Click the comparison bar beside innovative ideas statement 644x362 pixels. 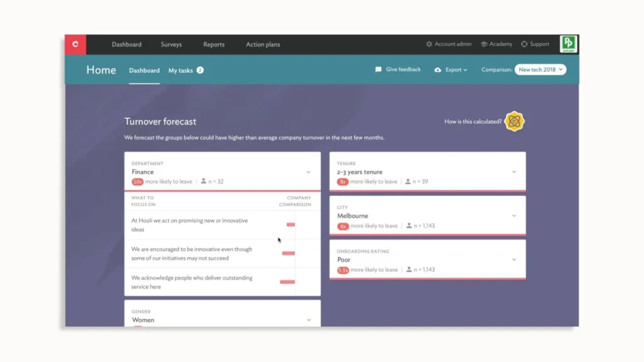point(290,224)
